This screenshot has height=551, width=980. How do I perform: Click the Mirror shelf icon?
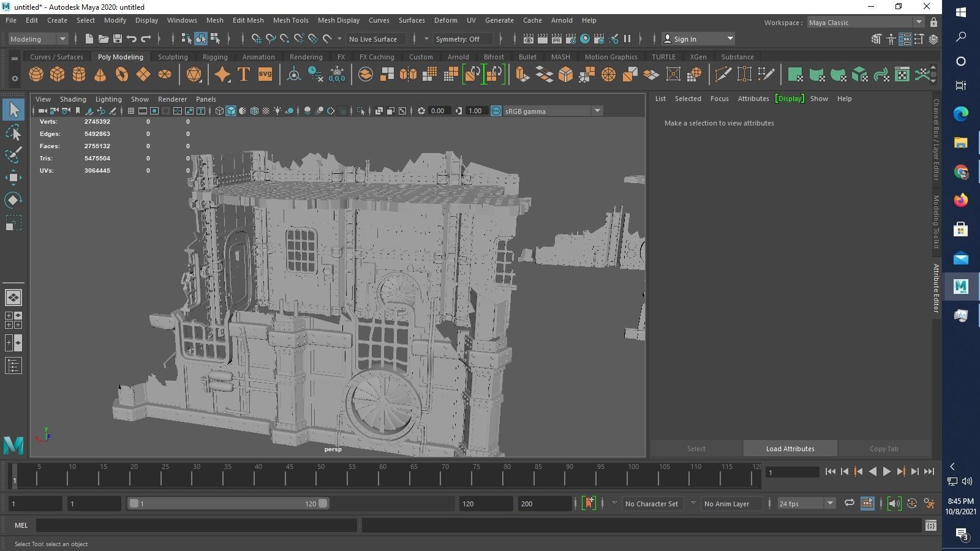pyautogui.click(x=408, y=75)
